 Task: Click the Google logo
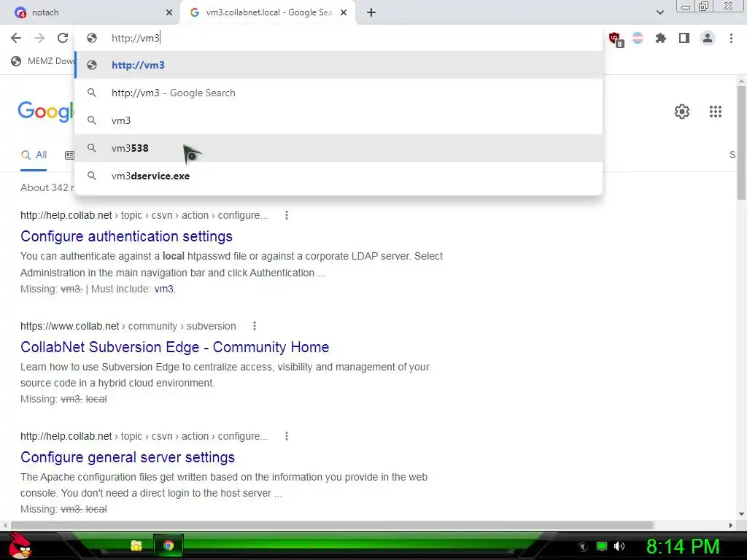(46, 112)
